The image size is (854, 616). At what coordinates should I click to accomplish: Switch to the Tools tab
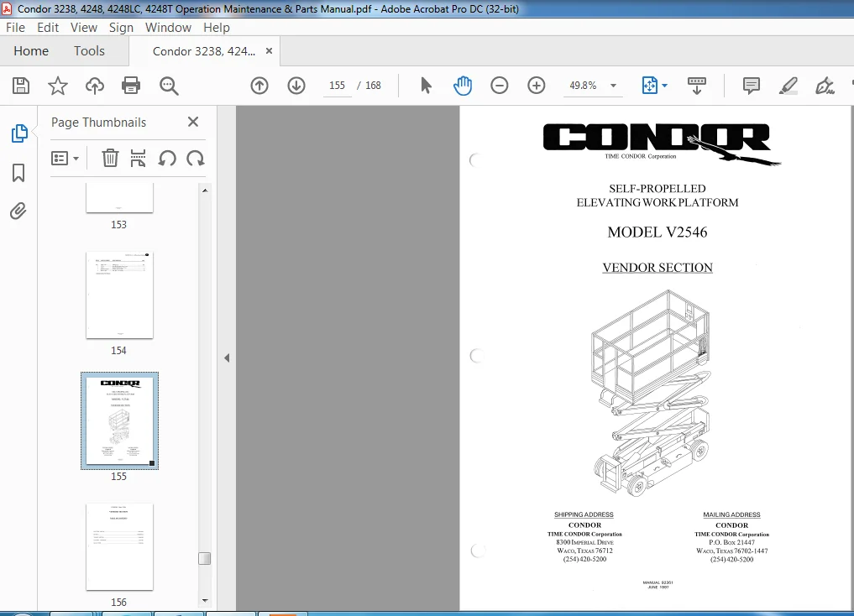click(89, 50)
